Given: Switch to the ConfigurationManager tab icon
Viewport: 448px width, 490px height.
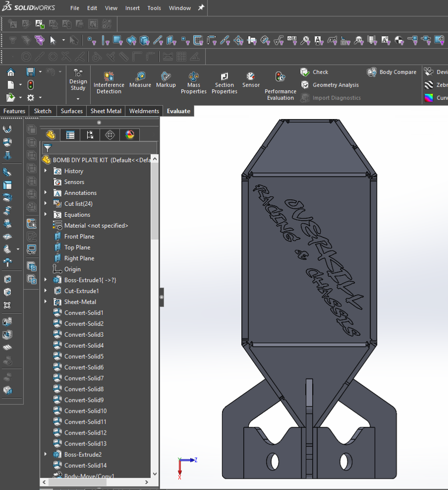Looking at the screenshot, I should coord(90,135).
